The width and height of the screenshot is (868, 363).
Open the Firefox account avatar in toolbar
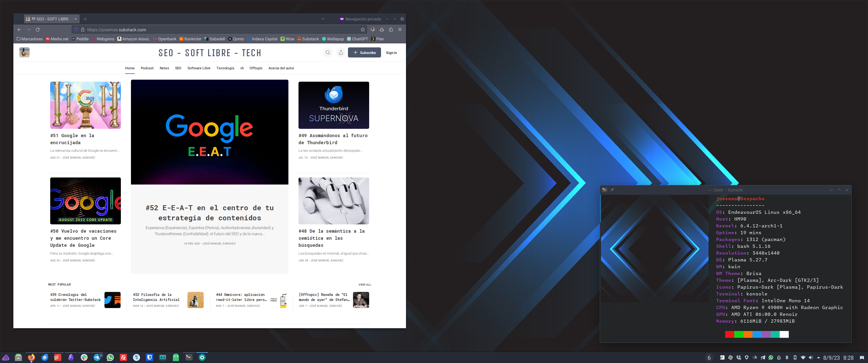click(x=373, y=30)
